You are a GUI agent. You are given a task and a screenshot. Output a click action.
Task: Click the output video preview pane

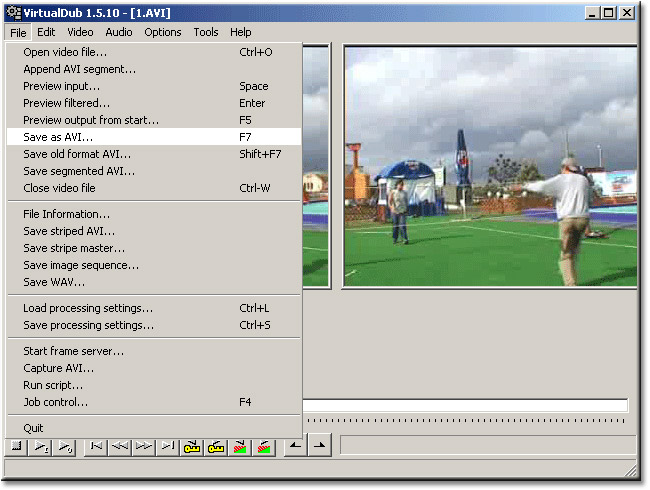tap(490, 167)
